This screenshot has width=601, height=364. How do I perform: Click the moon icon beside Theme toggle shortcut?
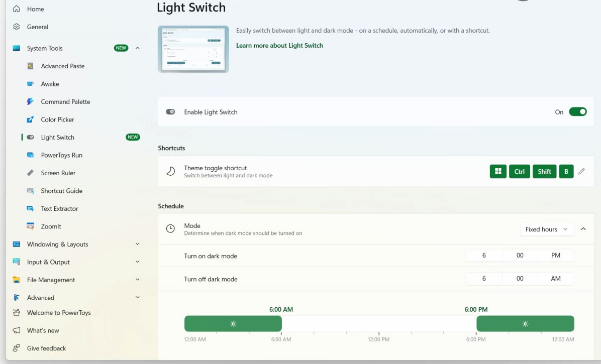tap(170, 171)
